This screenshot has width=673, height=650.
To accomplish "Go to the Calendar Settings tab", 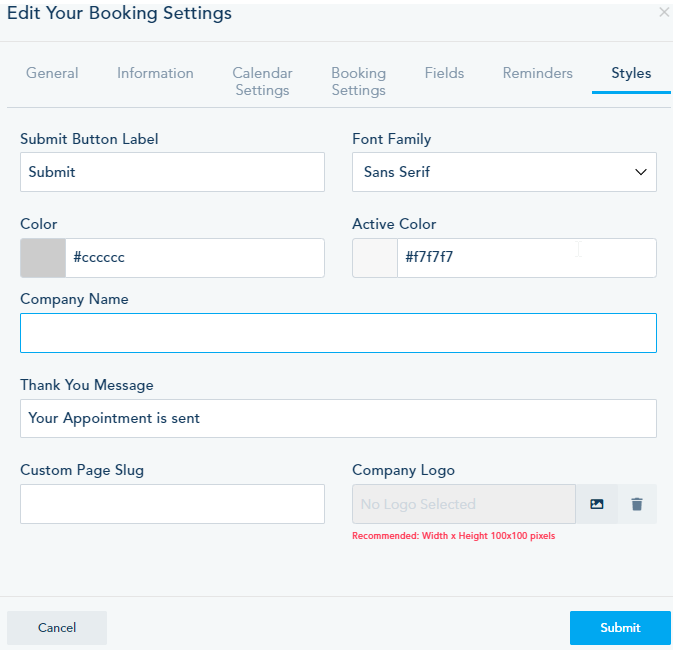I will [x=262, y=81].
